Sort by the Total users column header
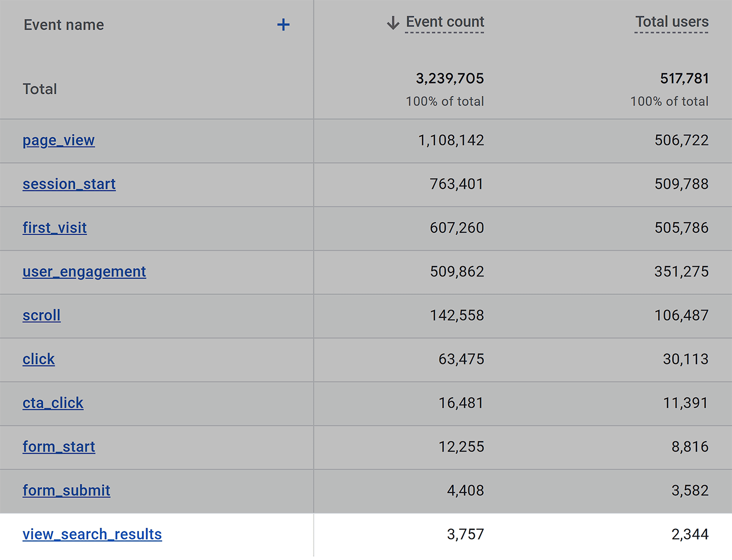The image size is (732, 560). [672, 22]
